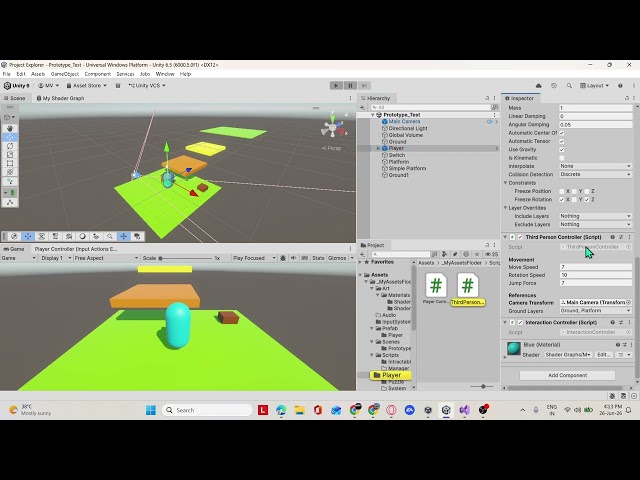
Task: Open the Collision Detection dropdown
Action: point(595,174)
